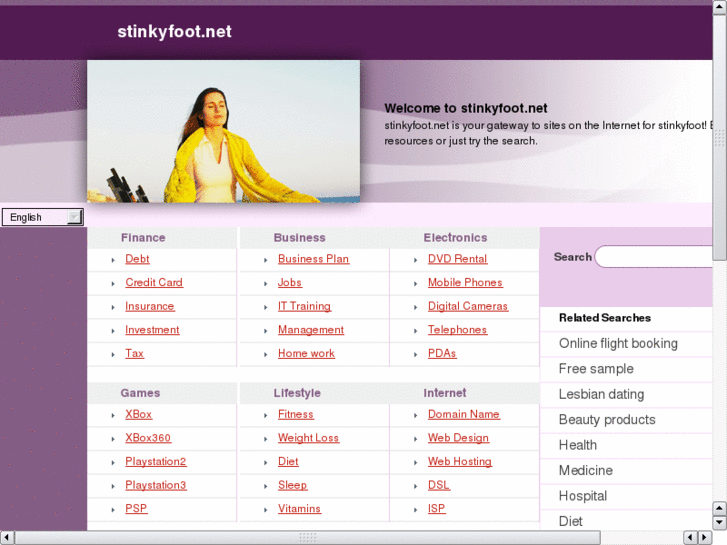Open the Credit Card link
This screenshot has height=545, width=727.
(154, 282)
